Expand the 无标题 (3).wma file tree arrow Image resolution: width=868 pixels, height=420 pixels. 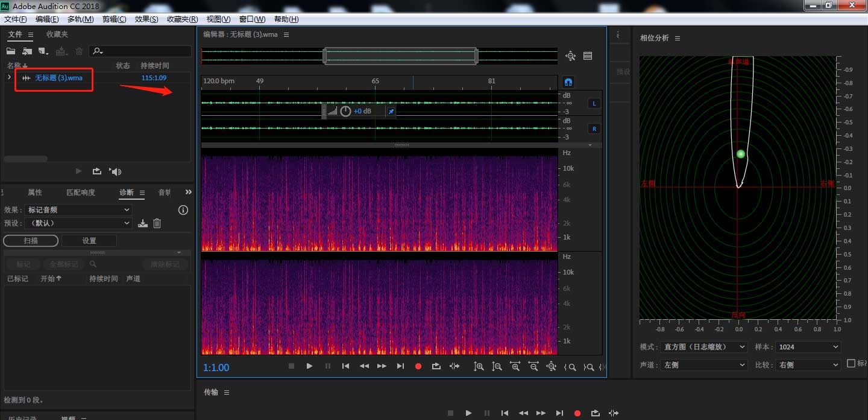[x=9, y=77]
